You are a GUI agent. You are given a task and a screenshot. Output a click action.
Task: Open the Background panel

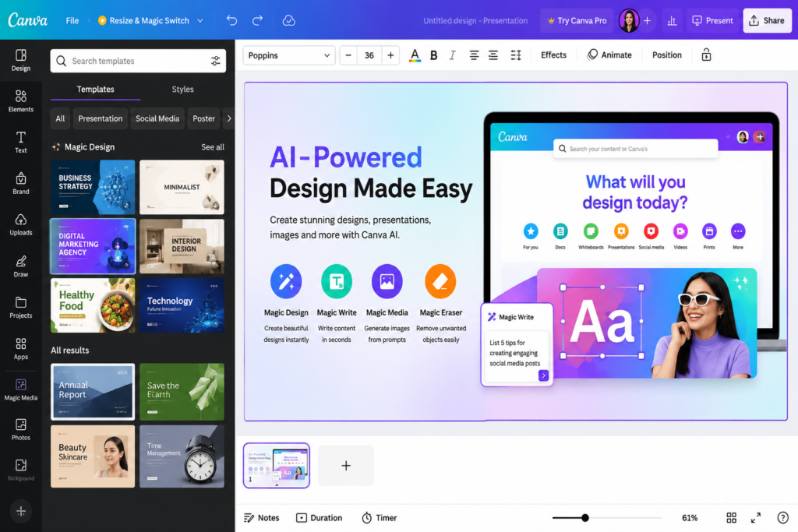click(x=21, y=470)
